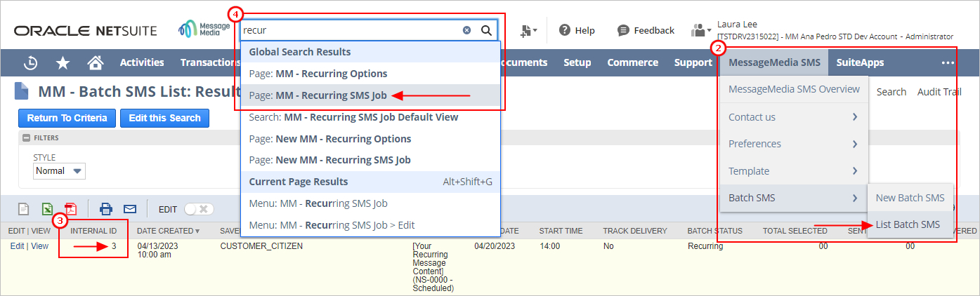Export results to PDF icon
Image resolution: width=980 pixels, height=296 pixels.
coord(70,208)
